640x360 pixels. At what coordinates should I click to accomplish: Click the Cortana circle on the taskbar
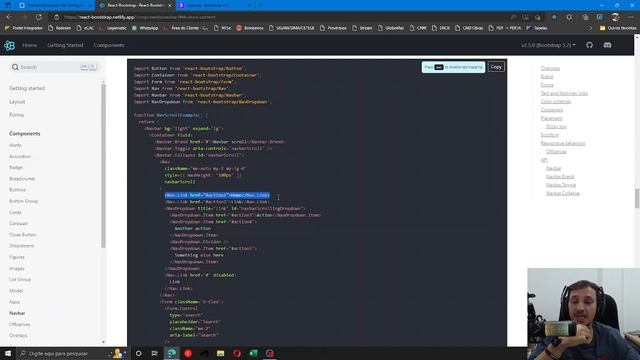(138, 353)
